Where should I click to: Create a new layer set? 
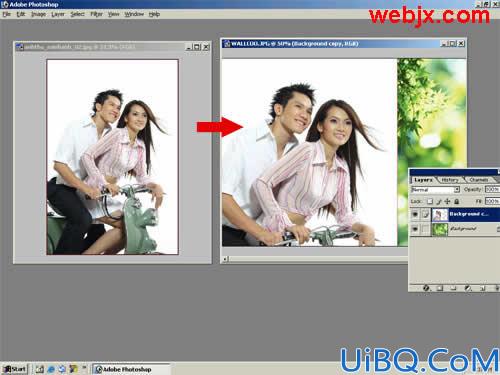tap(453, 288)
